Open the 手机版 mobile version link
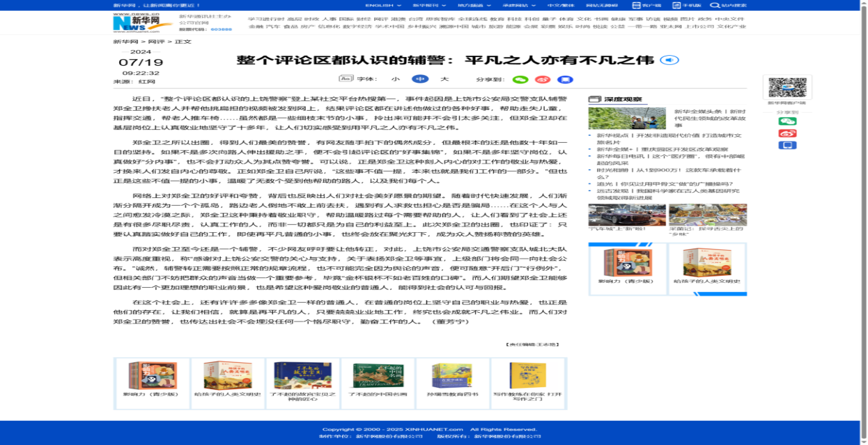Screen dimensions: 868x445 (687, 5)
